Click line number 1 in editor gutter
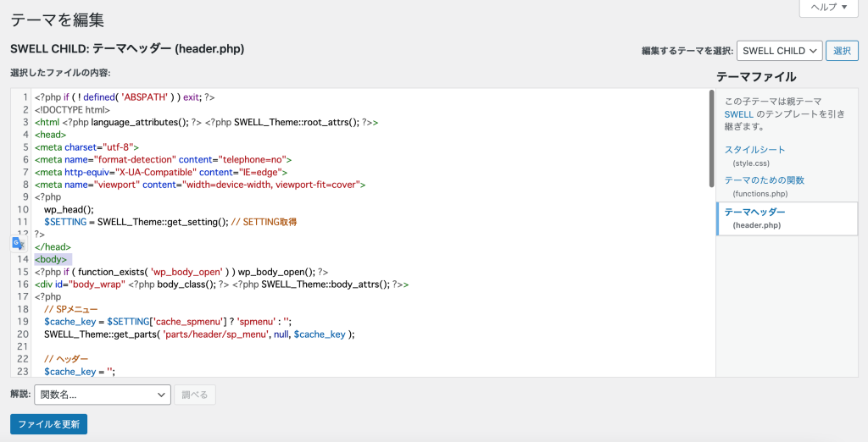868x442 pixels. tap(25, 97)
